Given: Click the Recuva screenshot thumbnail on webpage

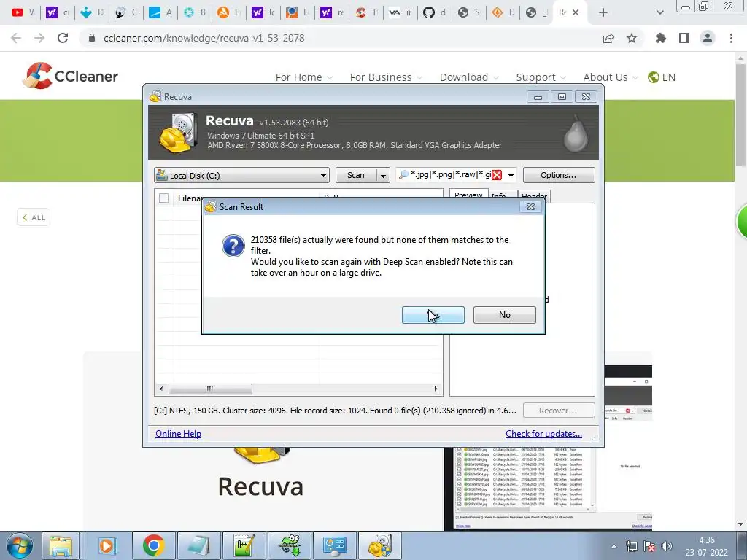Looking at the screenshot, I should pyautogui.click(x=548, y=489).
